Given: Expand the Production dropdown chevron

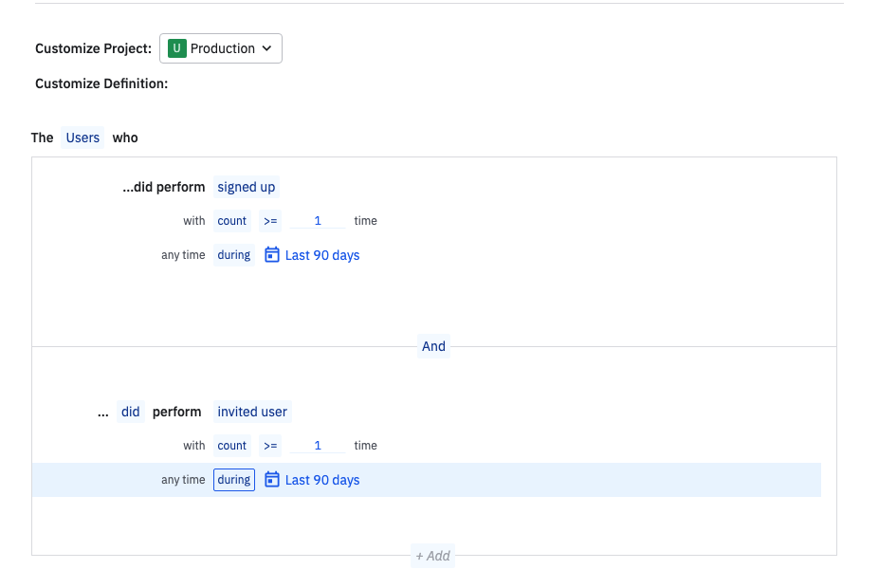Looking at the screenshot, I should [266, 48].
